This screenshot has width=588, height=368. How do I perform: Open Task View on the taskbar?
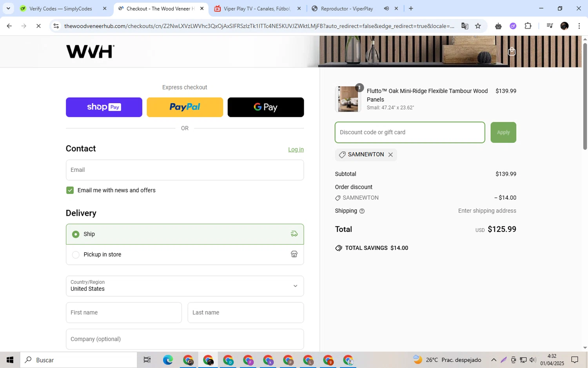point(147,360)
